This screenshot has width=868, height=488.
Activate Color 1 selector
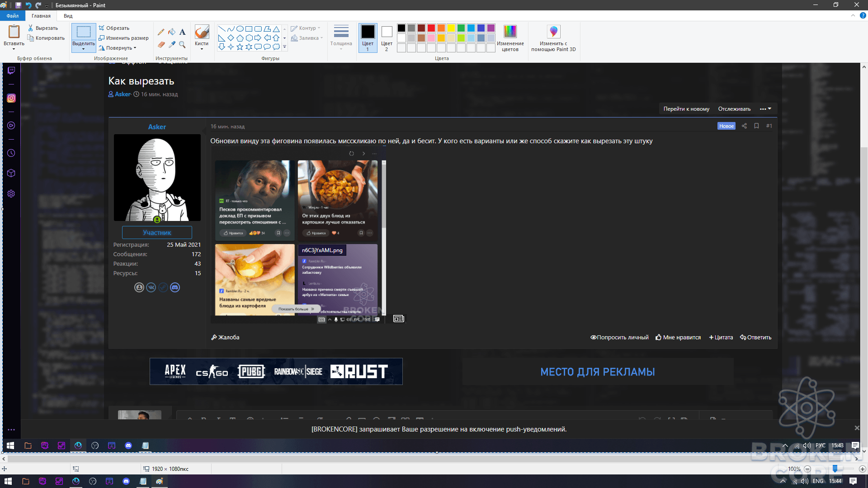click(368, 38)
